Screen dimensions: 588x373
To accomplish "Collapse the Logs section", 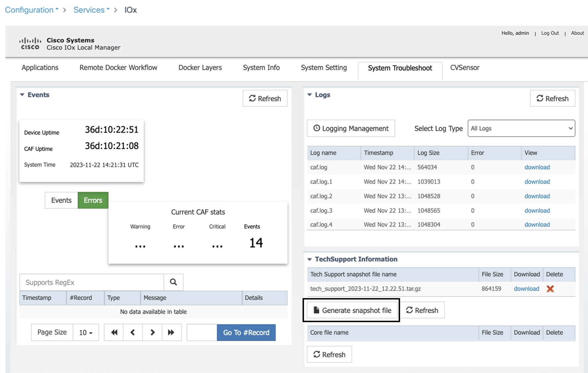I will [x=310, y=95].
